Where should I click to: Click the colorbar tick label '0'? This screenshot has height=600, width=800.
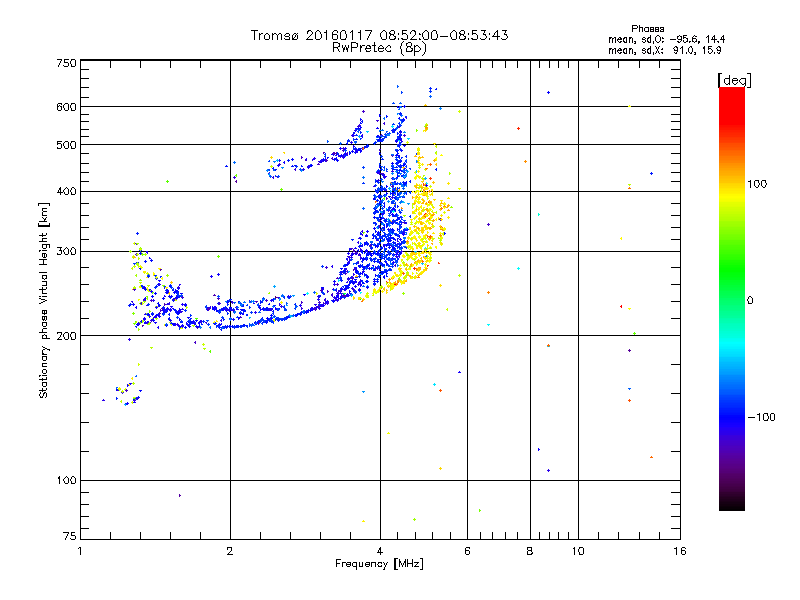[x=749, y=301]
